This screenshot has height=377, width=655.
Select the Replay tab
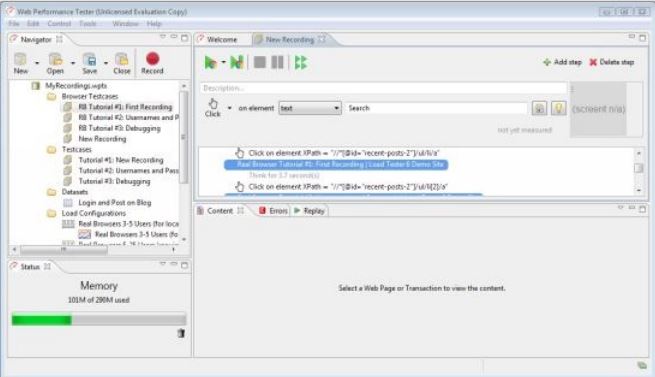(x=310, y=211)
